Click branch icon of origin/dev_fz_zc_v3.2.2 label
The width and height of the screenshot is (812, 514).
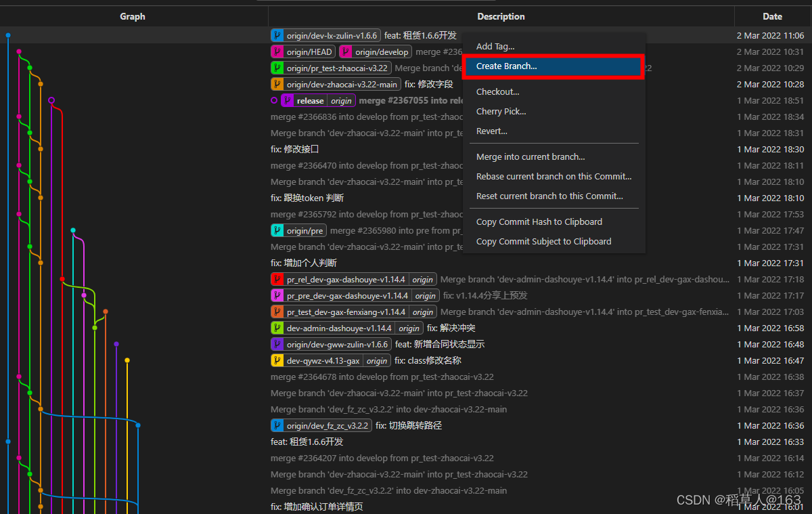point(277,425)
